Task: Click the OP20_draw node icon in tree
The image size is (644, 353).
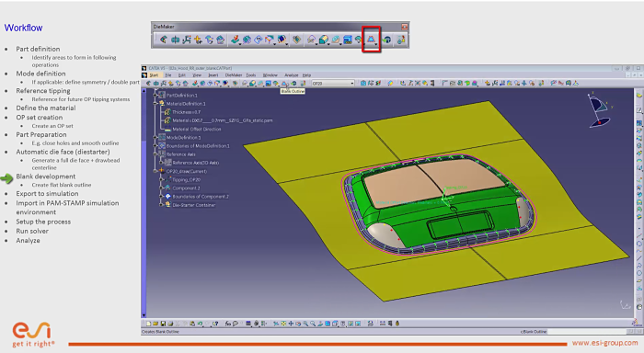Action: click(x=162, y=171)
